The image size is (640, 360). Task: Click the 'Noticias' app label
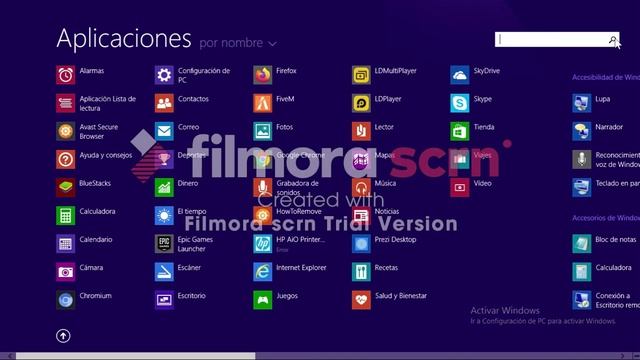387,211
